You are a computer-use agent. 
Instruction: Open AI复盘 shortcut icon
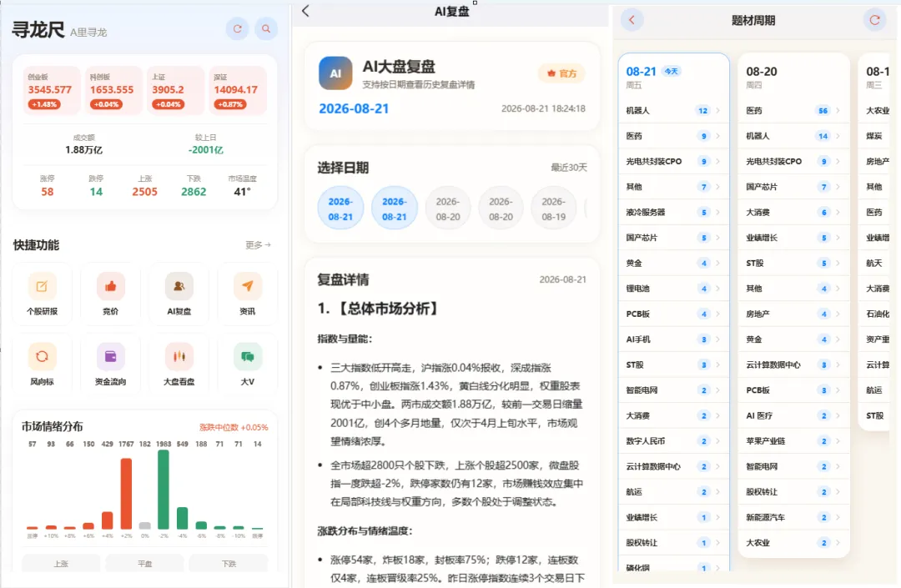tap(179, 287)
